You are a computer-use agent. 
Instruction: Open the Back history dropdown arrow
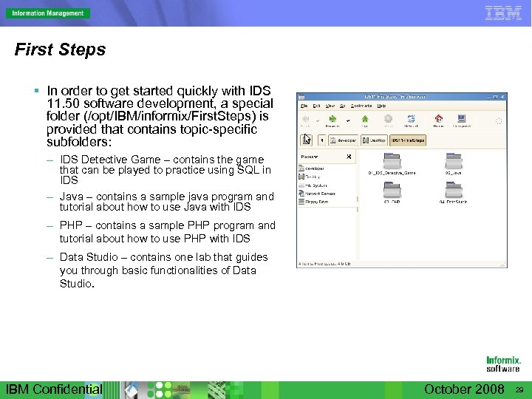318,120
